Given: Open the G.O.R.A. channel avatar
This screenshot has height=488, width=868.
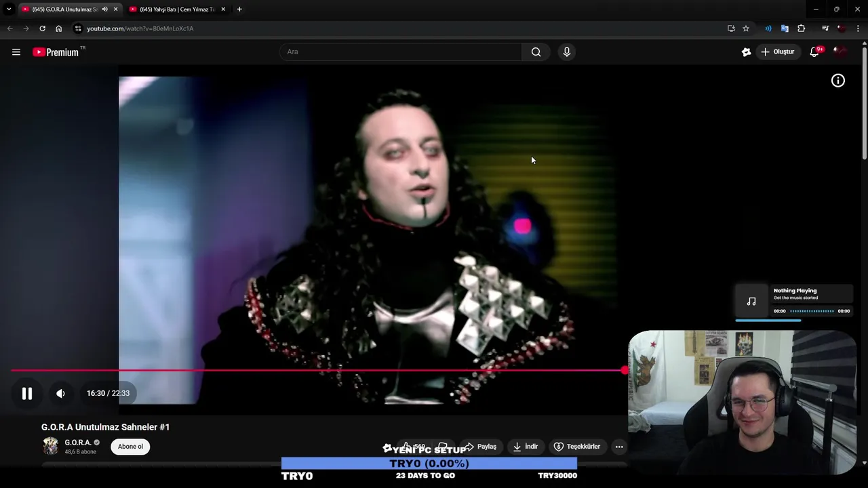Looking at the screenshot, I should click(x=51, y=446).
